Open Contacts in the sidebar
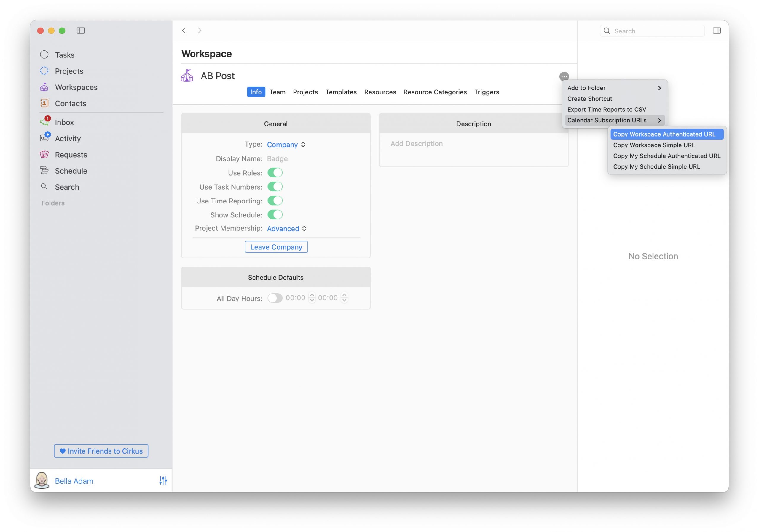This screenshot has height=532, width=759. 70,103
